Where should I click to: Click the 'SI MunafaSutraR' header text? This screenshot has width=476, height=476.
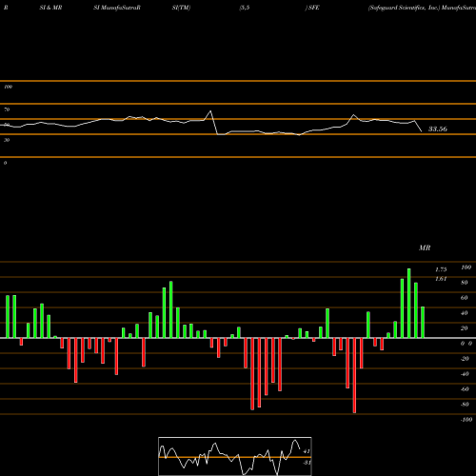click(117, 8)
